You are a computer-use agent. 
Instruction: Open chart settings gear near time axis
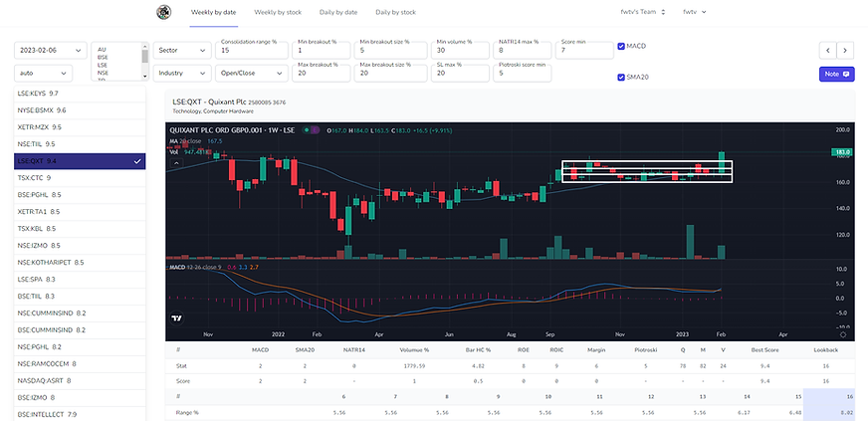click(x=842, y=334)
